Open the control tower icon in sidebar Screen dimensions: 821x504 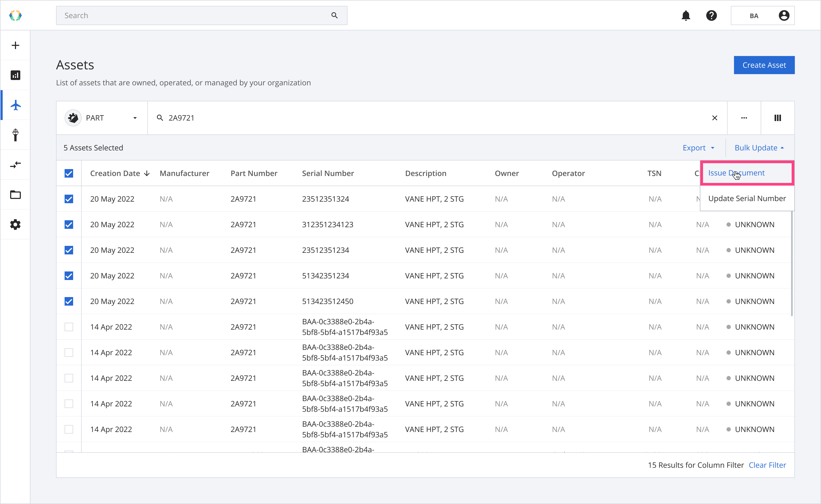click(x=15, y=135)
